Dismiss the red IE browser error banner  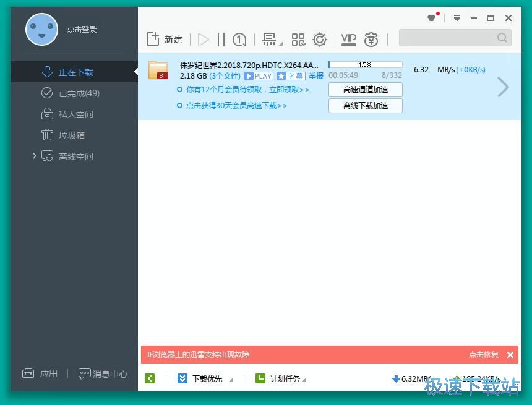(x=510, y=355)
